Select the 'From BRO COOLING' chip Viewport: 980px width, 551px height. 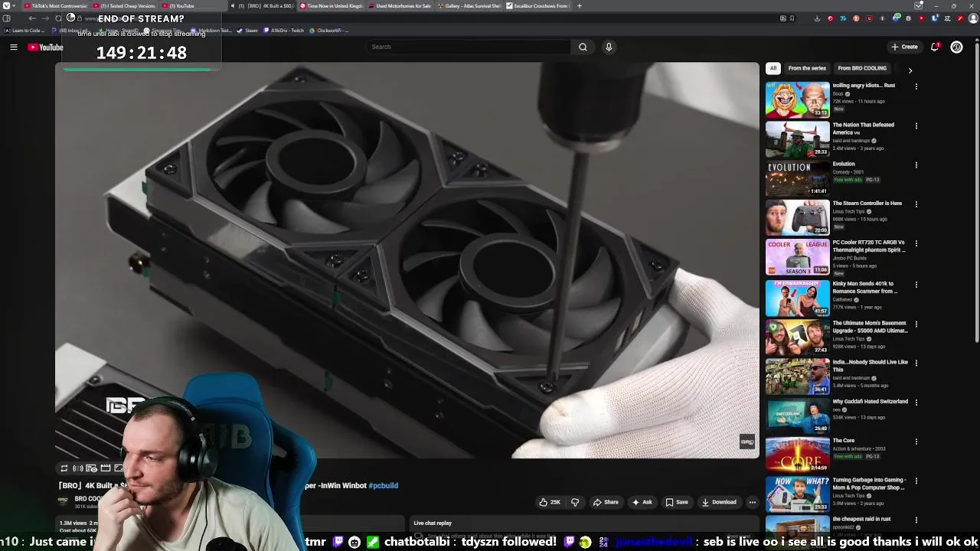click(862, 68)
